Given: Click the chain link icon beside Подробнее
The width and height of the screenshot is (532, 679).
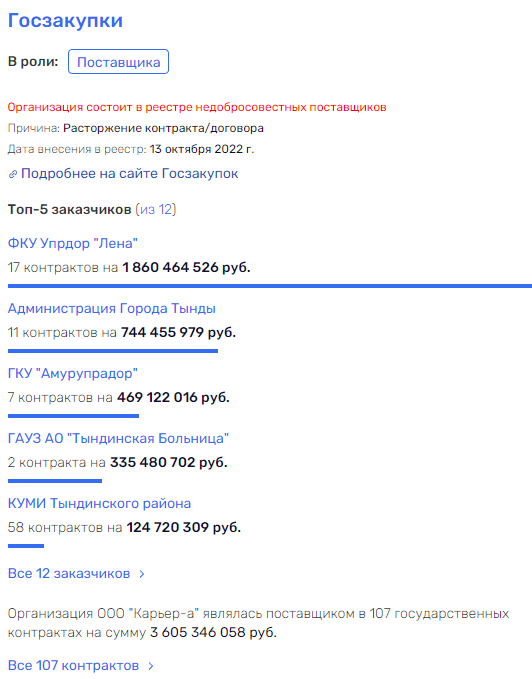Looking at the screenshot, I should coord(13,174).
